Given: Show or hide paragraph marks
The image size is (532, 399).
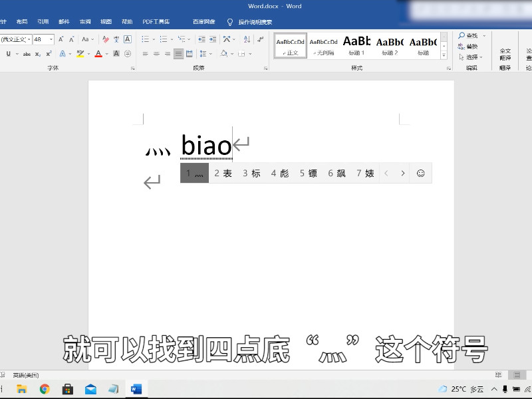Looking at the screenshot, I should (x=261, y=39).
